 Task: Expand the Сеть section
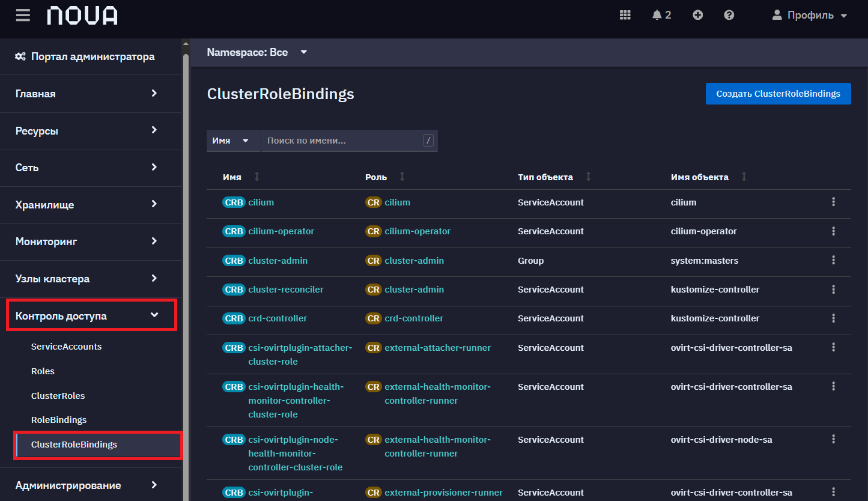[91, 168]
